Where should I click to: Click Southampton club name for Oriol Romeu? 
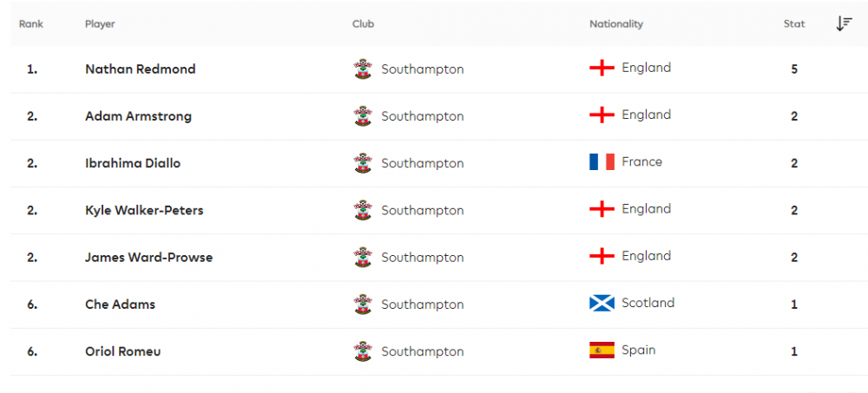click(422, 351)
